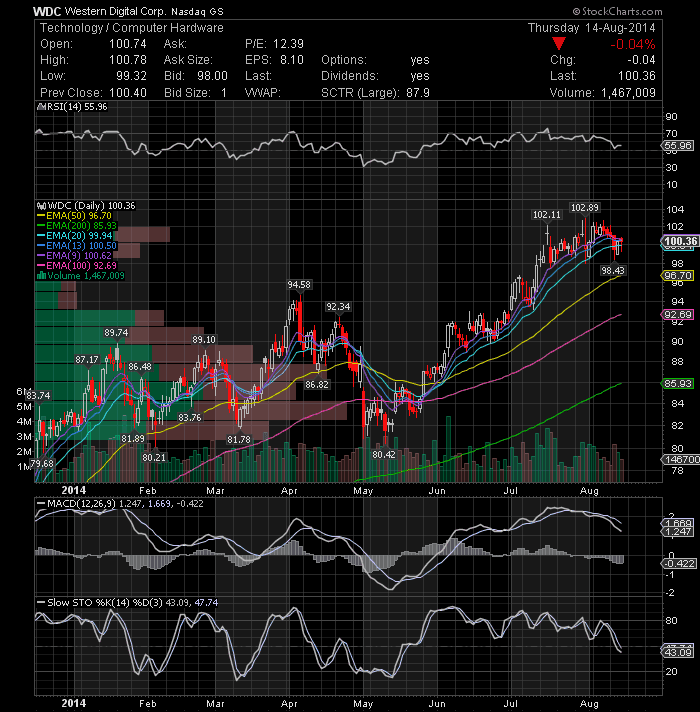Click the 81.78 price label
The image size is (700, 712).
pos(239,440)
